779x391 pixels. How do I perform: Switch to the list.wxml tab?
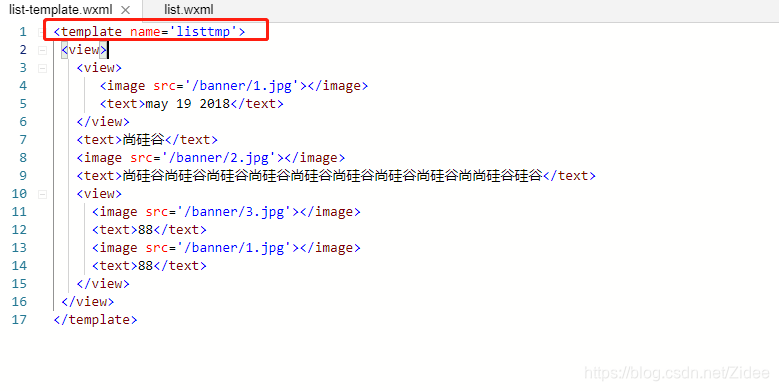[x=189, y=9]
